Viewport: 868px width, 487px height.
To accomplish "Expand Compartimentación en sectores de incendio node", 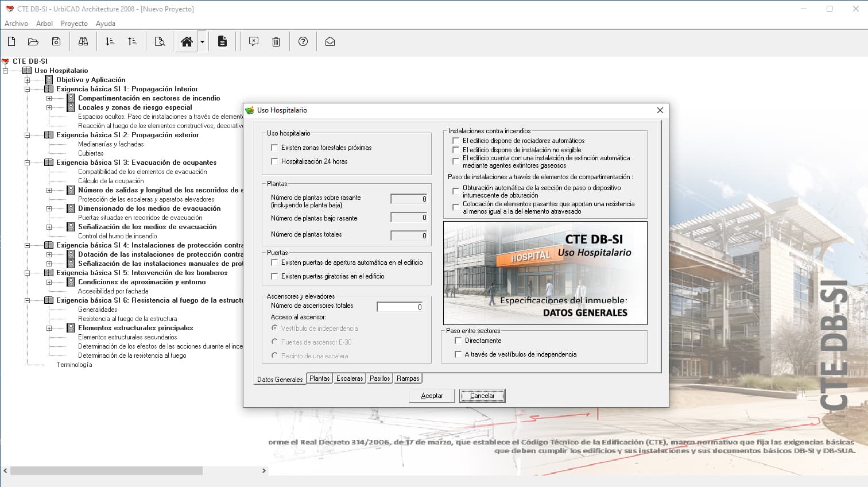I will (x=49, y=98).
